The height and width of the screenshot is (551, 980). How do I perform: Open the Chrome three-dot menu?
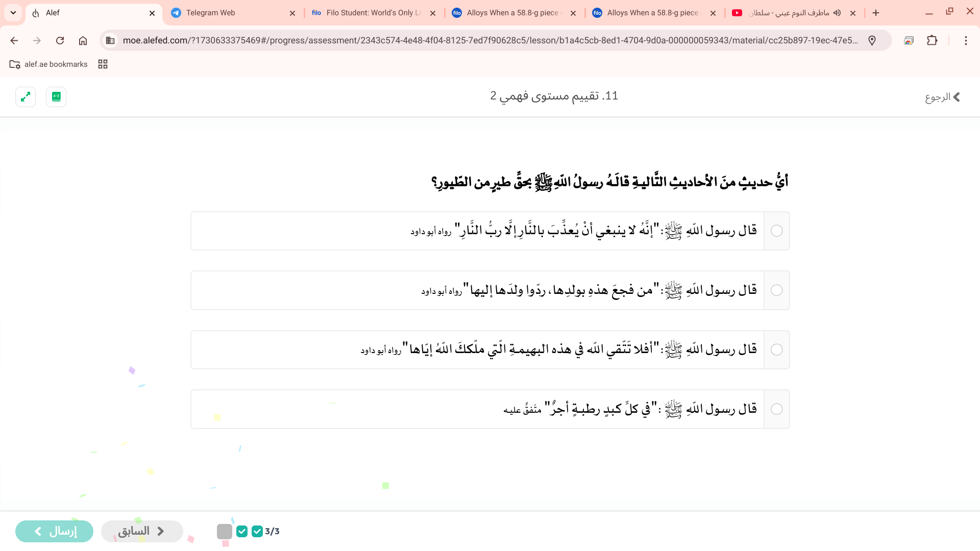[966, 40]
